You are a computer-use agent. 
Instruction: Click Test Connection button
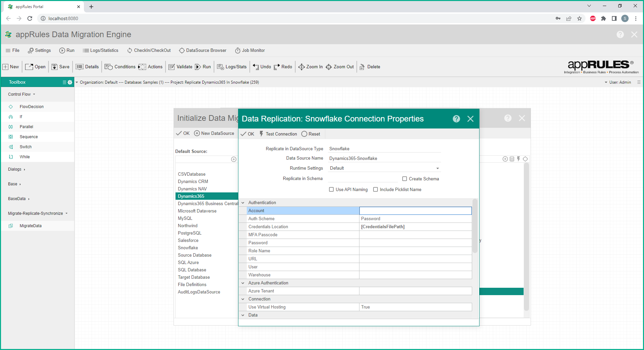[278, 134]
